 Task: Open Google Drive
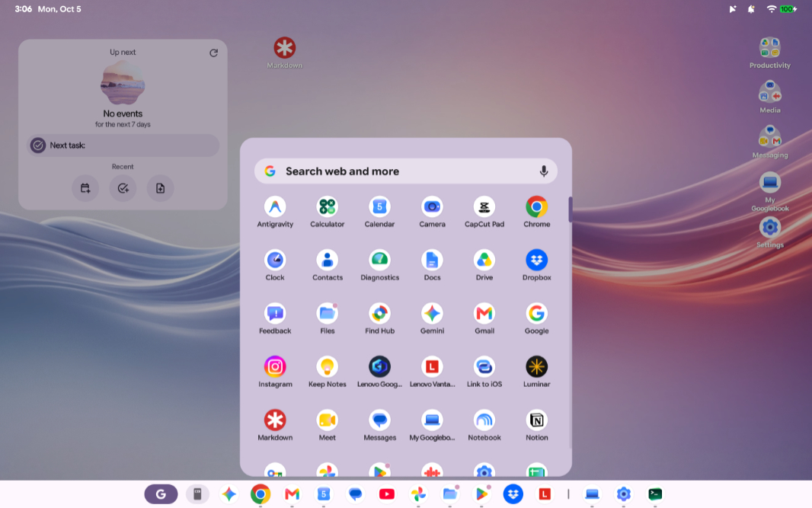[x=484, y=260]
